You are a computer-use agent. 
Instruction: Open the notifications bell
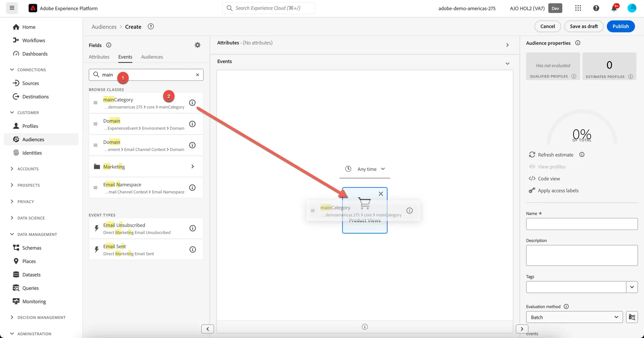pyautogui.click(x=614, y=8)
